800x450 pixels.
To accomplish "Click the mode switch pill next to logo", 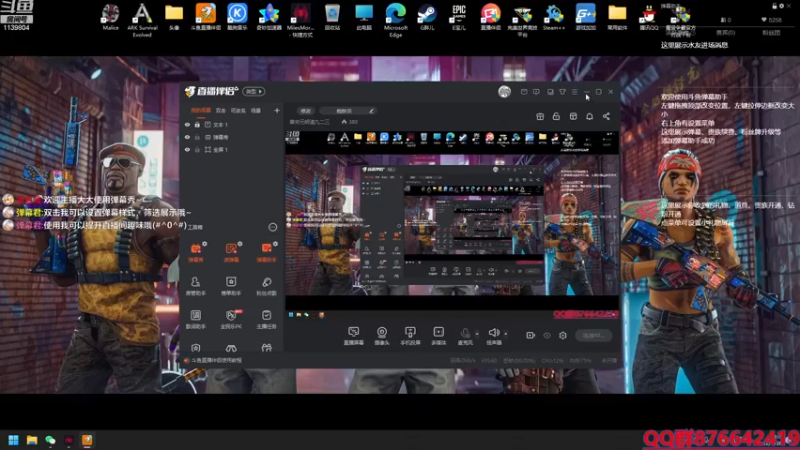I will click(x=254, y=91).
